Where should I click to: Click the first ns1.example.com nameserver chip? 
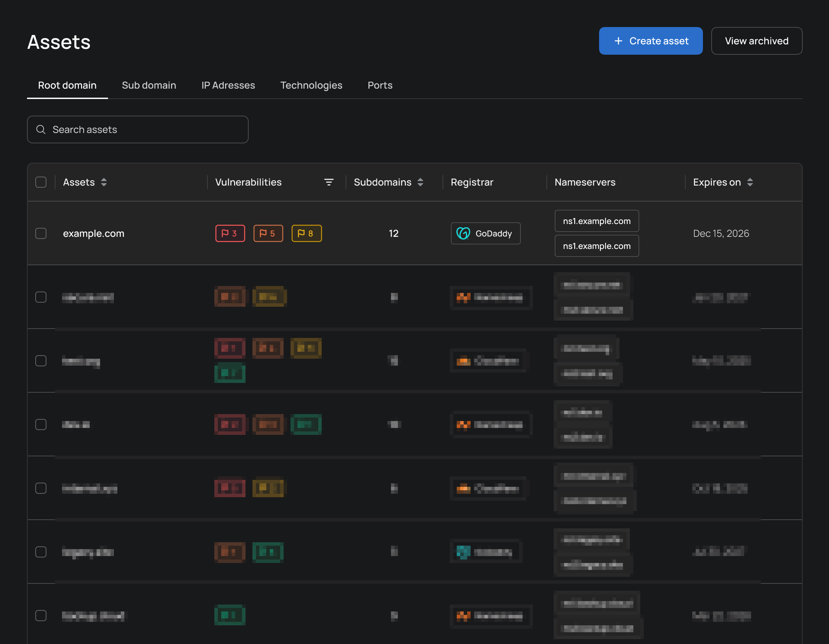point(596,221)
